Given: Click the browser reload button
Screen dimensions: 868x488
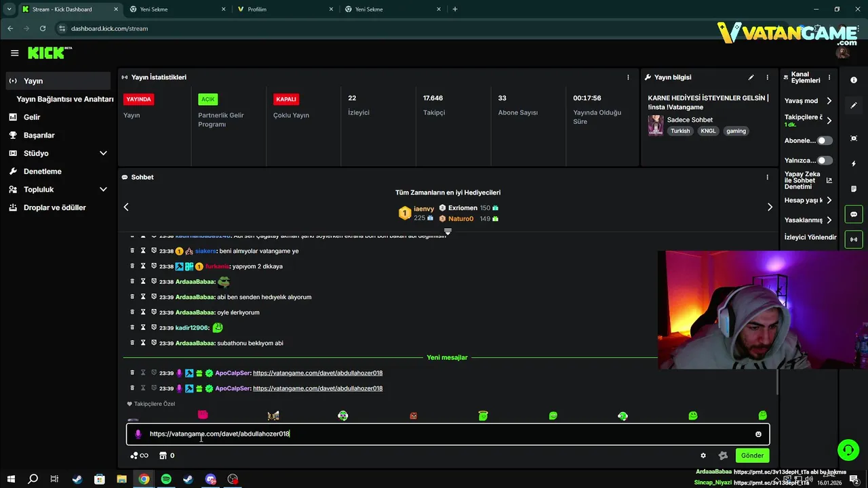Looking at the screenshot, I should [43, 28].
